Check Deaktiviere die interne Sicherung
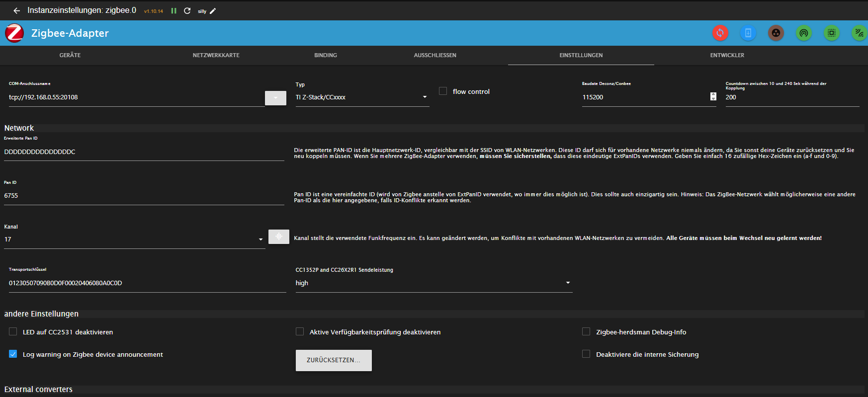 coord(586,354)
